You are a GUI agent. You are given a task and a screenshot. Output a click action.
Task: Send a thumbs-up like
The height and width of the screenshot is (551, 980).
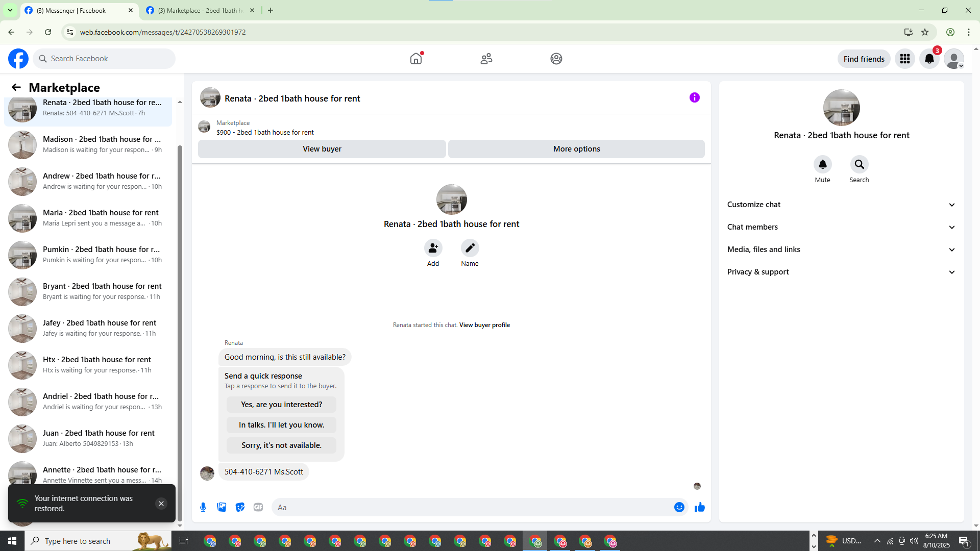tap(699, 507)
